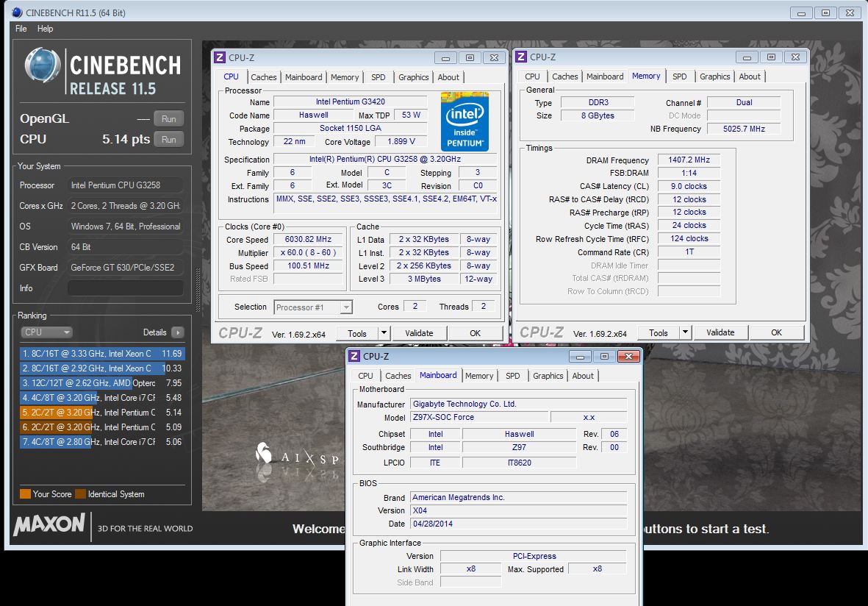Screen dimensions: 868x606
Task: Select ranking row 3 AMD Opteron 7.95
Action: (x=102, y=382)
